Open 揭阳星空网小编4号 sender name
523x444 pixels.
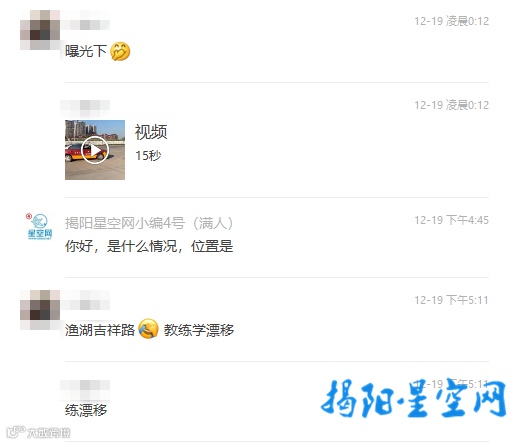coord(149,223)
